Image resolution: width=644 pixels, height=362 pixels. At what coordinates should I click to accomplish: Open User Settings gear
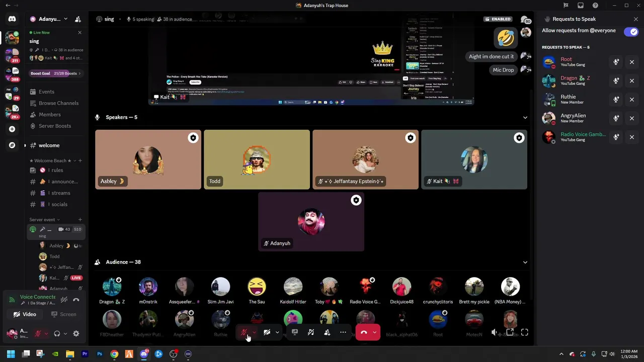76,333
